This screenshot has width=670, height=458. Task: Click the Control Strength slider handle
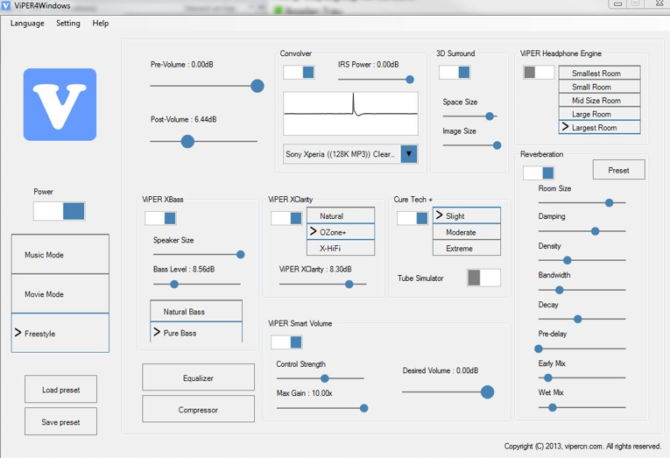pos(325,379)
